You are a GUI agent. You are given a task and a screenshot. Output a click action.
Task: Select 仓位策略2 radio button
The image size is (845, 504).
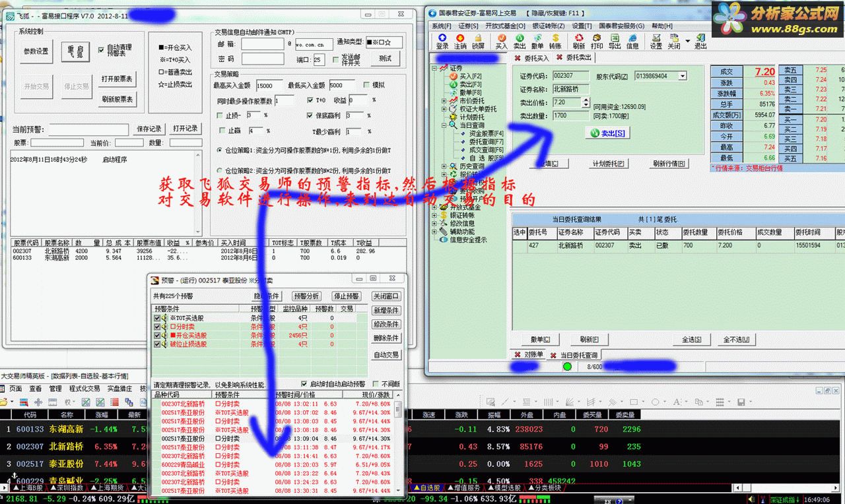[220, 170]
